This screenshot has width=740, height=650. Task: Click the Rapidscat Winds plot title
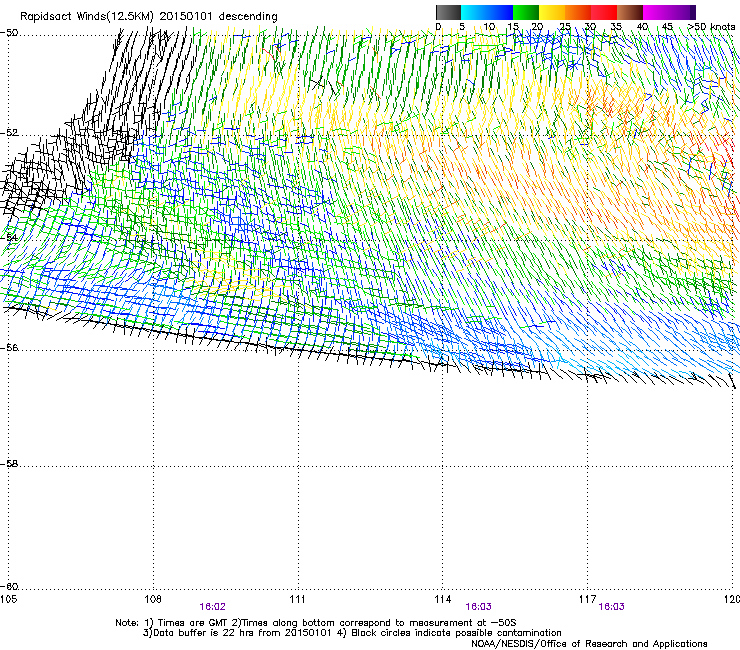[149, 17]
